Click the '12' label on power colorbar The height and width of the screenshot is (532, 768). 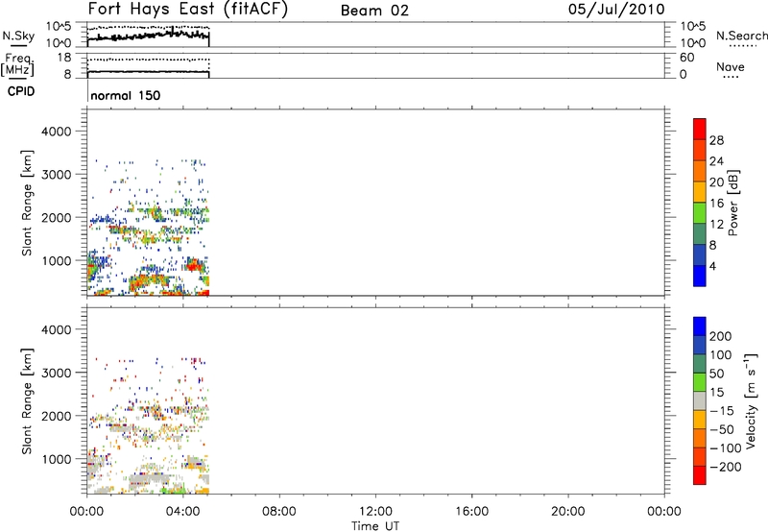(716, 225)
